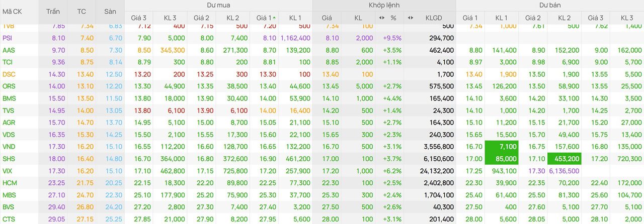Open the HCM stock details
Screen dimensions: 644x224
pos(9,183)
